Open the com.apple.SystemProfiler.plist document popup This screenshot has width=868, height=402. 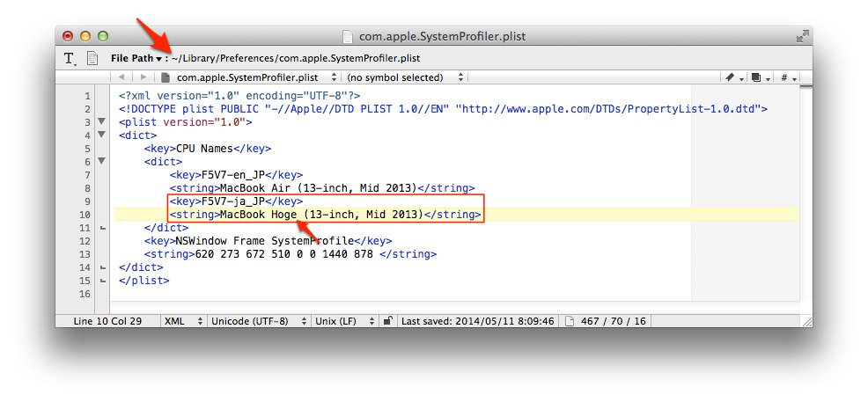click(x=248, y=77)
